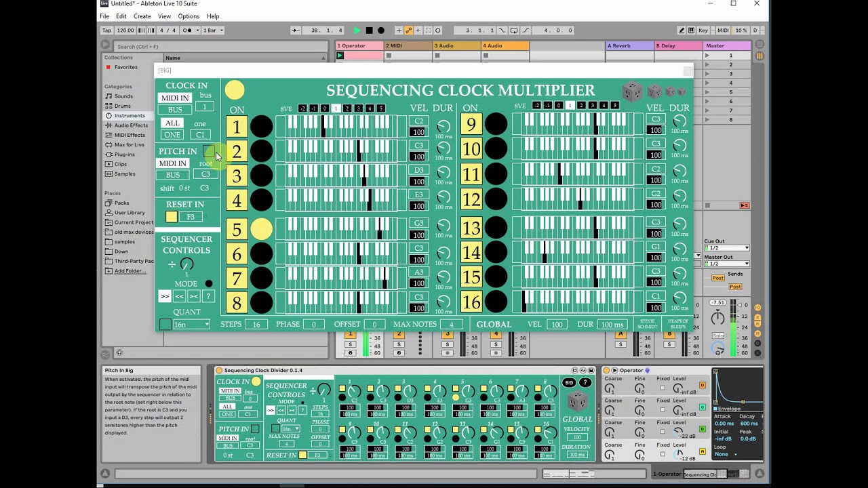
Task: Select Instruments category in browser
Action: click(x=130, y=116)
